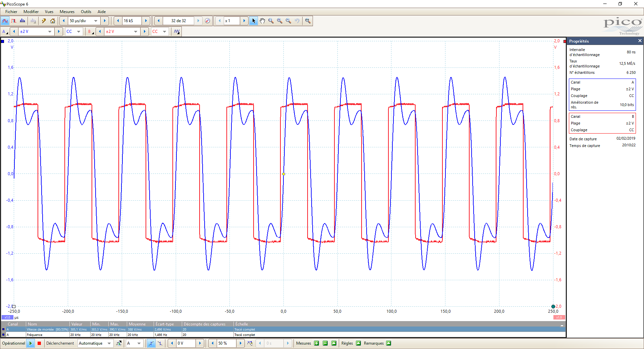Open the Outils menu
The width and height of the screenshot is (644, 349).
coord(86,12)
